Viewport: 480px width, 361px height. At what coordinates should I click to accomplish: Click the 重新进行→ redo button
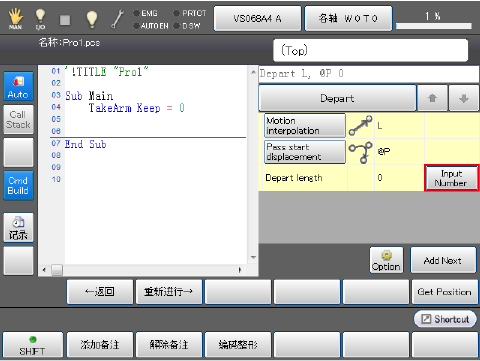click(169, 292)
